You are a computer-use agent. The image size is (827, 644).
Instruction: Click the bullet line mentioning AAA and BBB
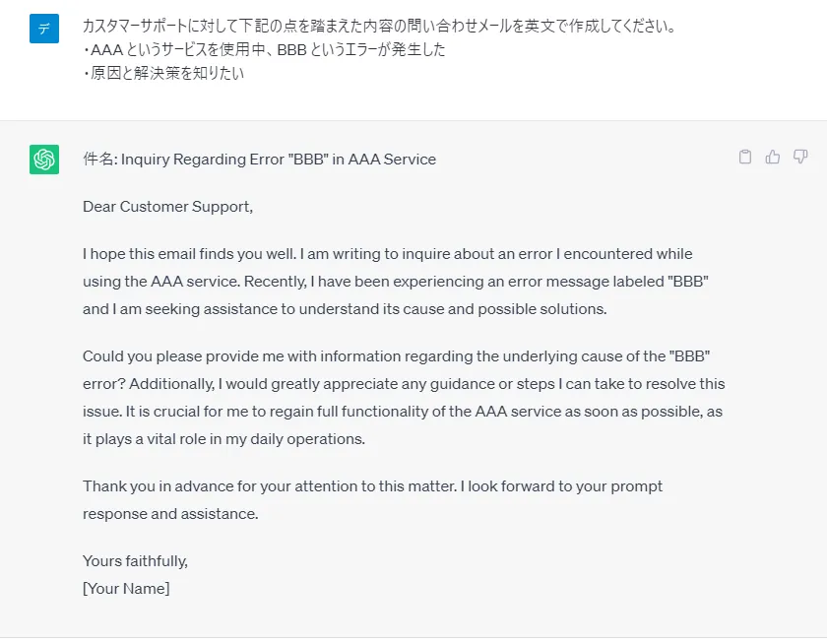[264, 49]
